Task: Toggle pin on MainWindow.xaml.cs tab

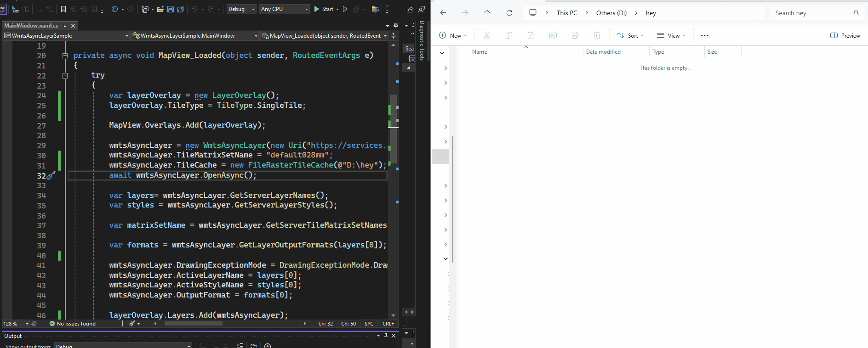Action: tap(65, 26)
